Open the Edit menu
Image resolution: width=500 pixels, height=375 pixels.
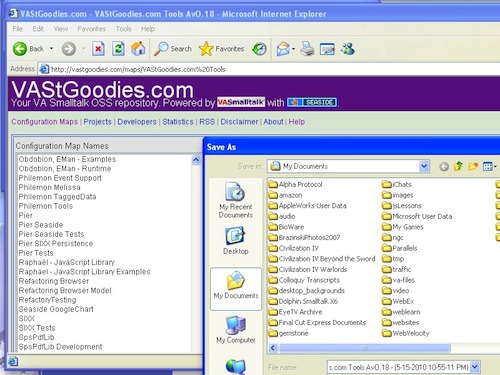click(x=38, y=29)
